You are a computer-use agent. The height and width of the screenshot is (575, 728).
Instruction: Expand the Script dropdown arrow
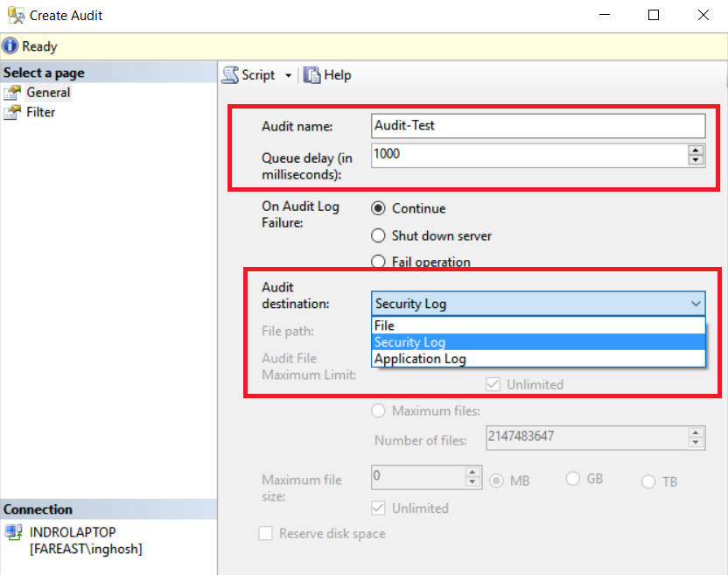(289, 76)
